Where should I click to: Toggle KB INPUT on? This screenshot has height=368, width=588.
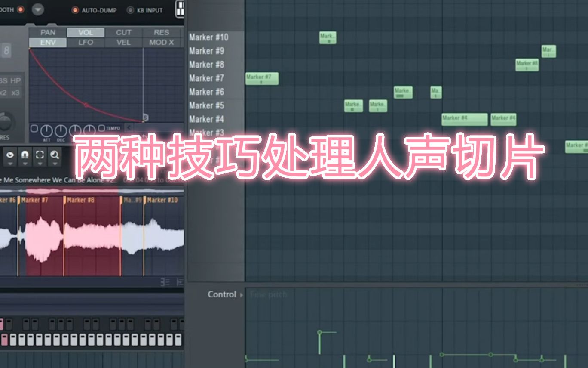point(129,10)
